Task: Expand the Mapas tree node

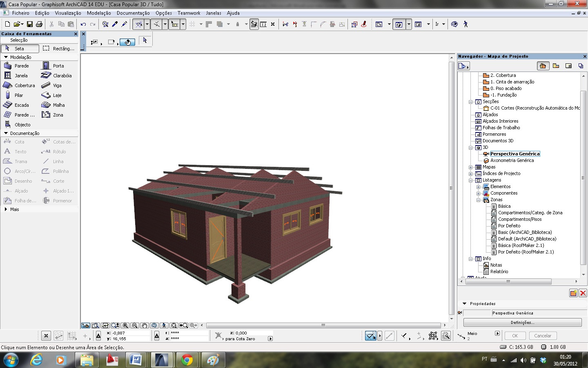Action: click(x=470, y=167)
